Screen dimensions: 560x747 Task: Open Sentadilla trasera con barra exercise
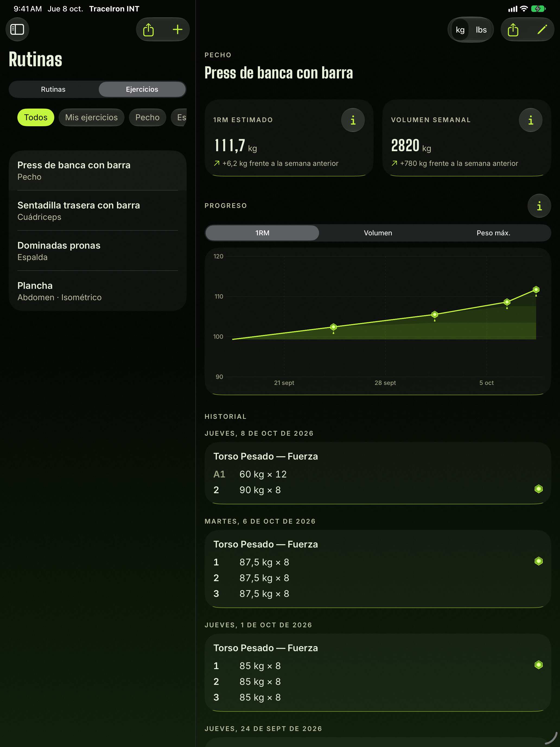[x=98, y=211]
